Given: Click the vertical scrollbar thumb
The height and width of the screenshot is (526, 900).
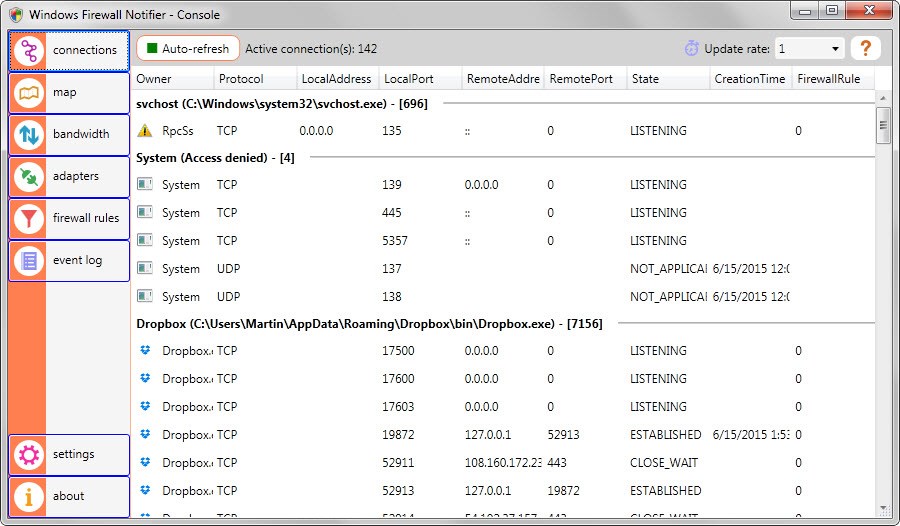Looking at the screenshot, I should (883, 125).
